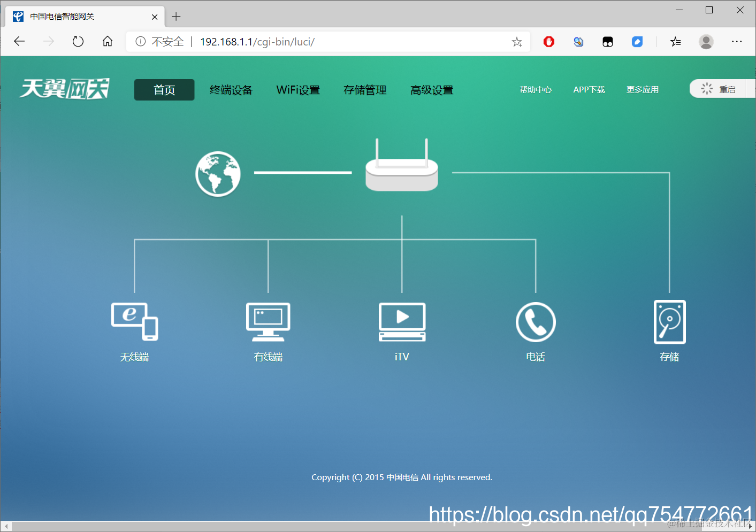
Task: Click the browser profile avatar icon
Action: point(706,41)
